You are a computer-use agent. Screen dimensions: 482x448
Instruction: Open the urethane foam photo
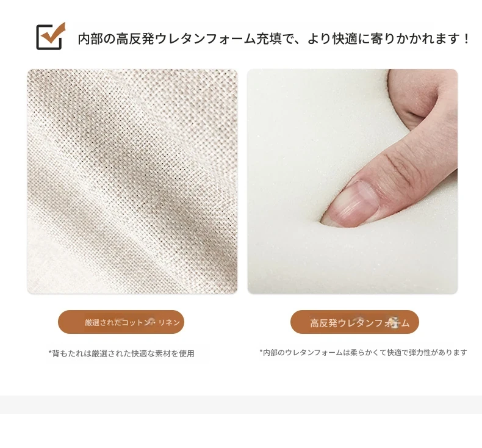click(353, 181)
